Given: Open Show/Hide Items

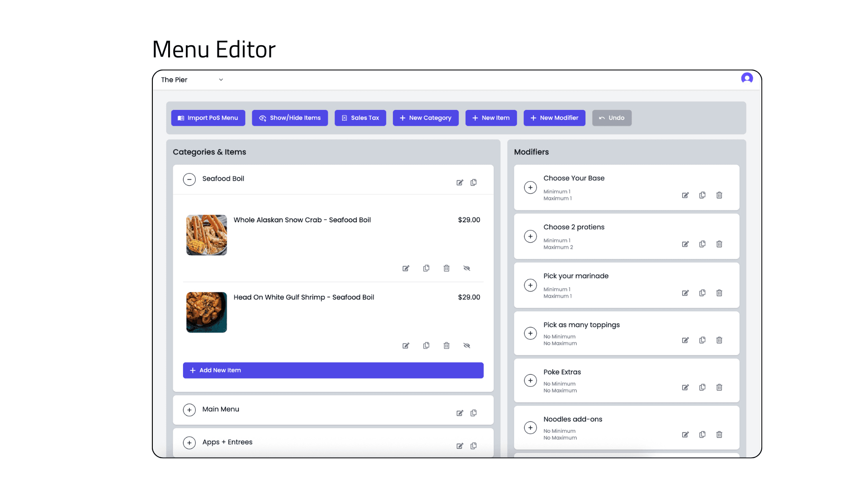Looking at the screenshot, I should point(290,118).
